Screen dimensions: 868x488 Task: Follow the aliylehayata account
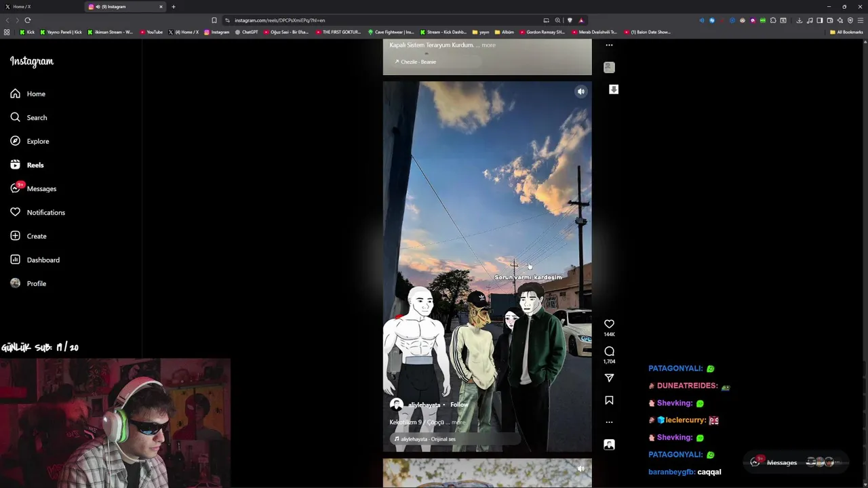459,405
